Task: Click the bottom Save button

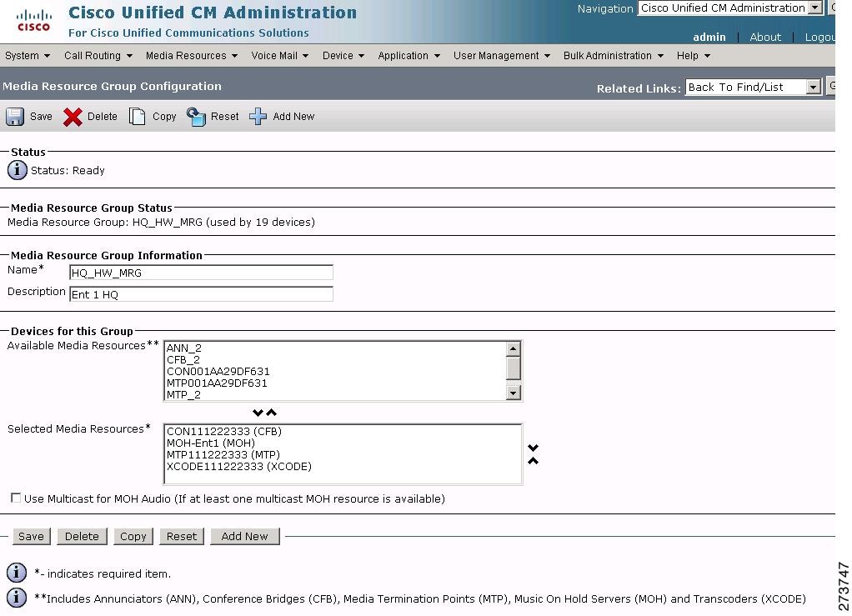Action: click(31, 536)
